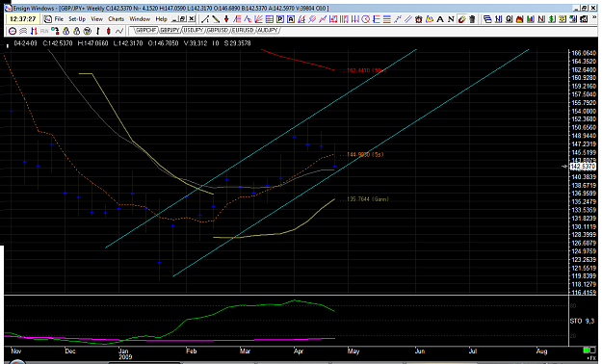Click the Ensign app icon beside File

(47, 19)
